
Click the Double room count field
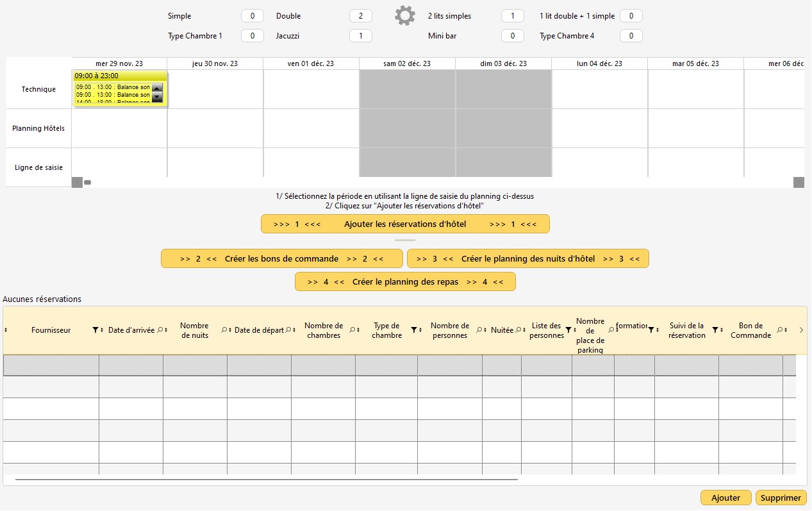click(361, 16)
